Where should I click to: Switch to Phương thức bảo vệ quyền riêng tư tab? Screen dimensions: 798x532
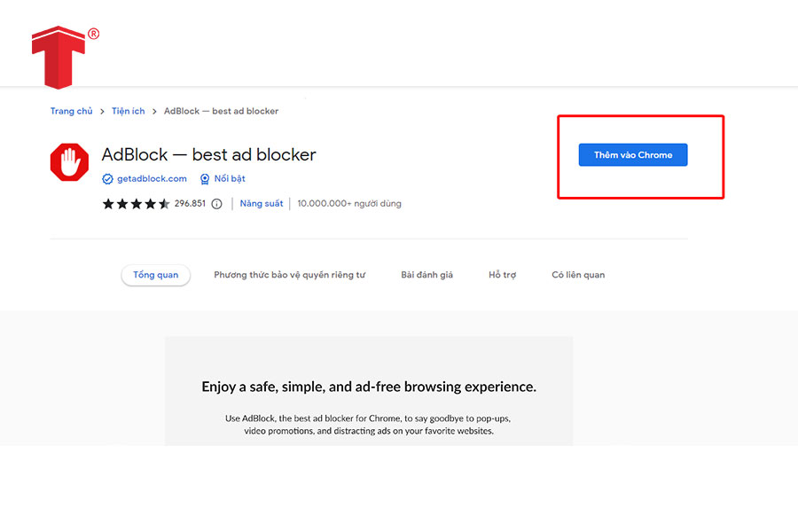(290, 275)
